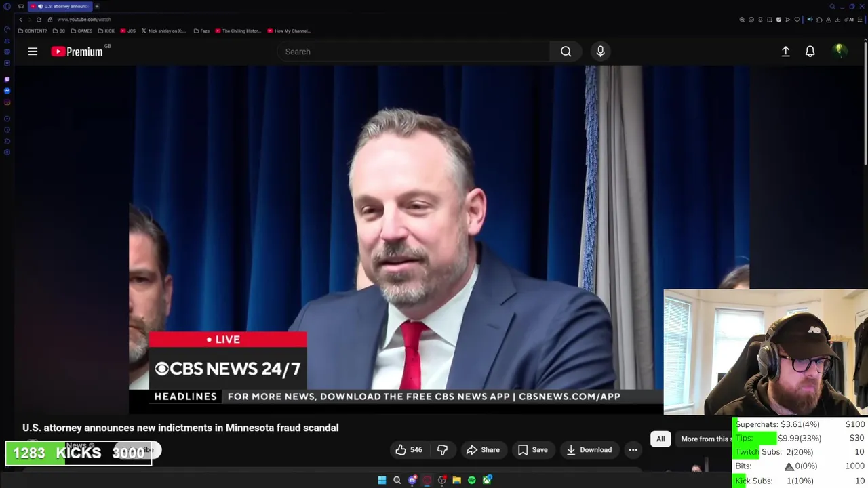The height and width of the screenshot is (488, 868).
Task: Select the All filter chip
Action: (660, 439)
